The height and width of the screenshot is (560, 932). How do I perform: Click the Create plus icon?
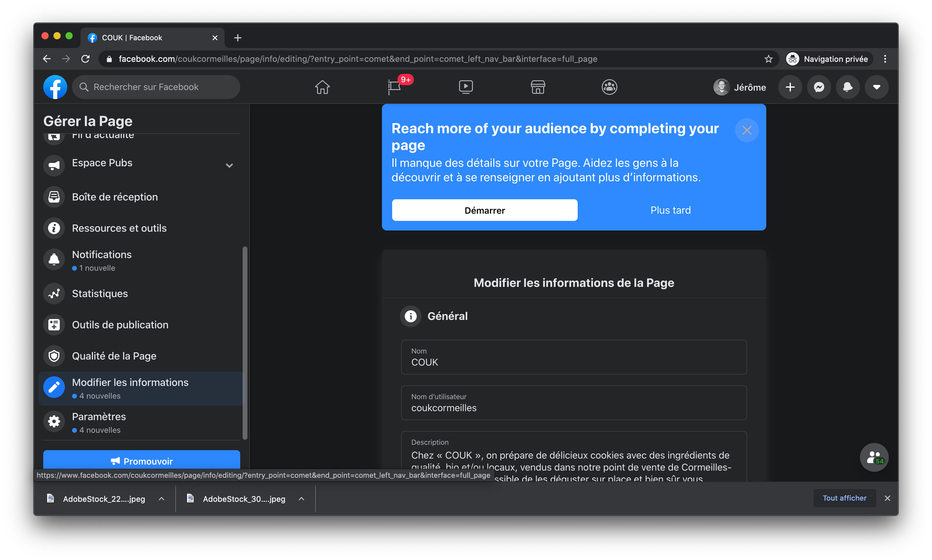(x=790, y=87)
